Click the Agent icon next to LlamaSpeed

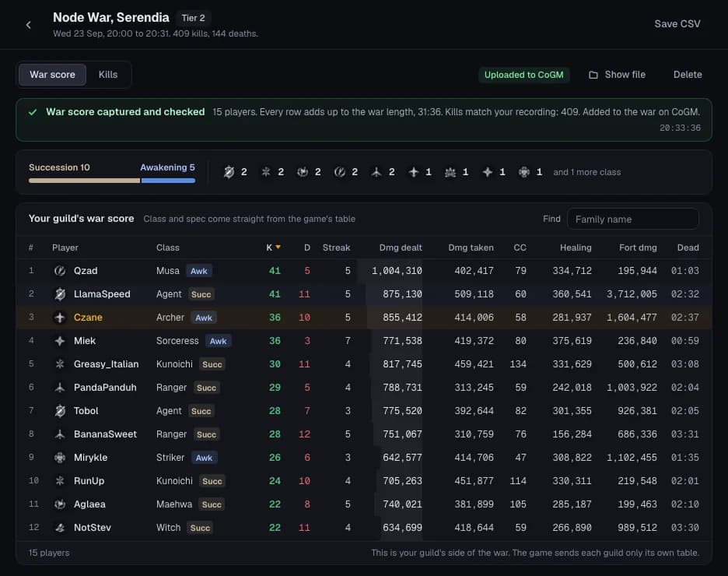click(x=60, y=294)
